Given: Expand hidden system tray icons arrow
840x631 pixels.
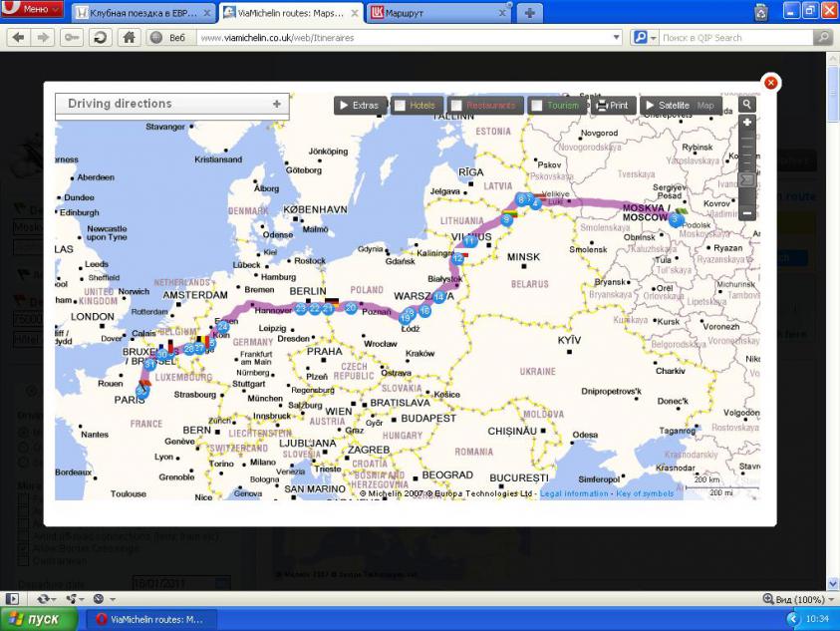Looking at the screenshot, I should tap(793, 619).
